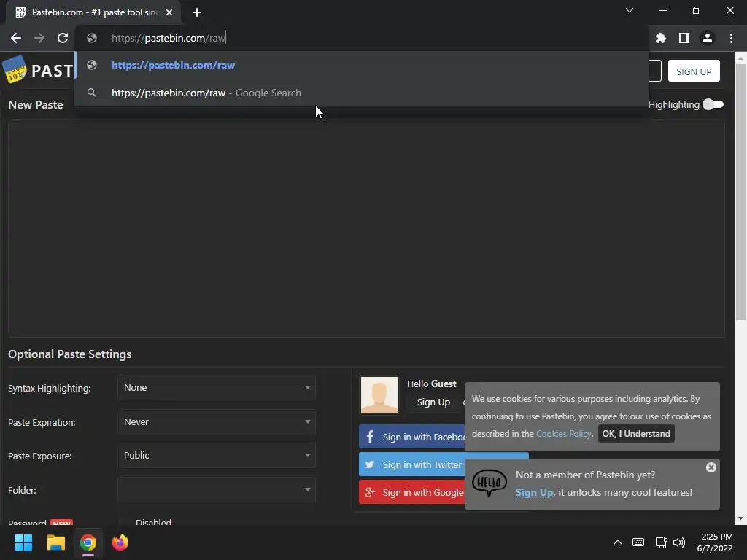The height and width of the screenshot is (560, 747).
Task: Click inside the New Paste text area
Action: point(366,228)
